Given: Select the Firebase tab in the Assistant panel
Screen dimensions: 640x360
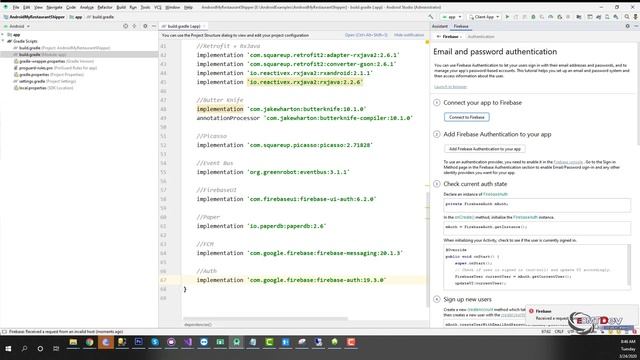Looking at the screenshot, I should pos(461,26).
